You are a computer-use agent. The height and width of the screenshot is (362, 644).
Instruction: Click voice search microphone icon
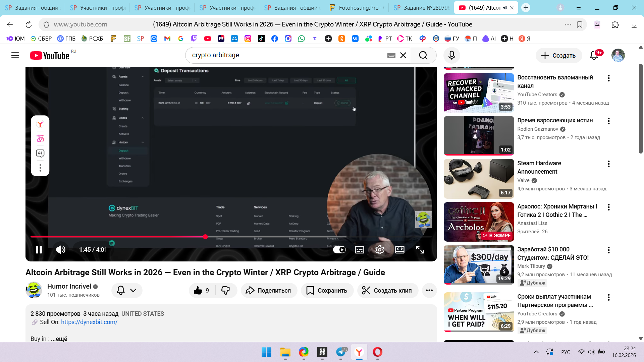(x=451, y=55)
